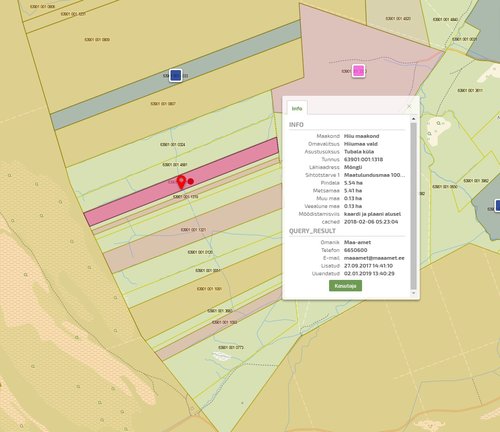500x432 pixels.
Task: Select the red location pin marker
Action: [181, 182]
